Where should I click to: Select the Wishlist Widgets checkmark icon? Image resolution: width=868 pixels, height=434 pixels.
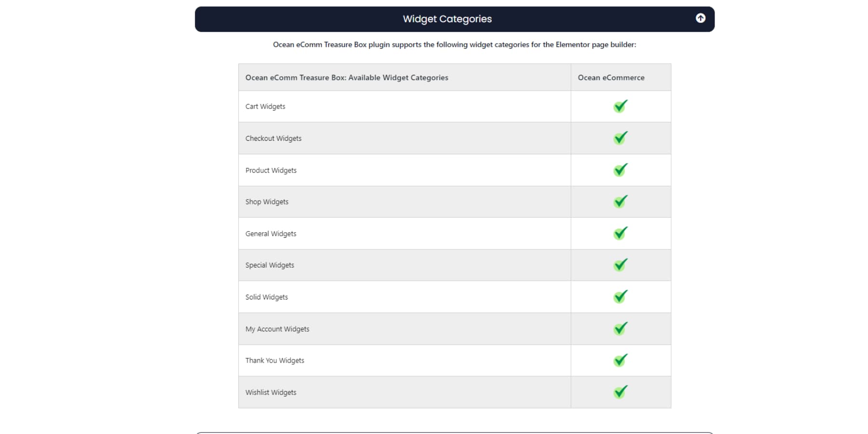[621, 392]
